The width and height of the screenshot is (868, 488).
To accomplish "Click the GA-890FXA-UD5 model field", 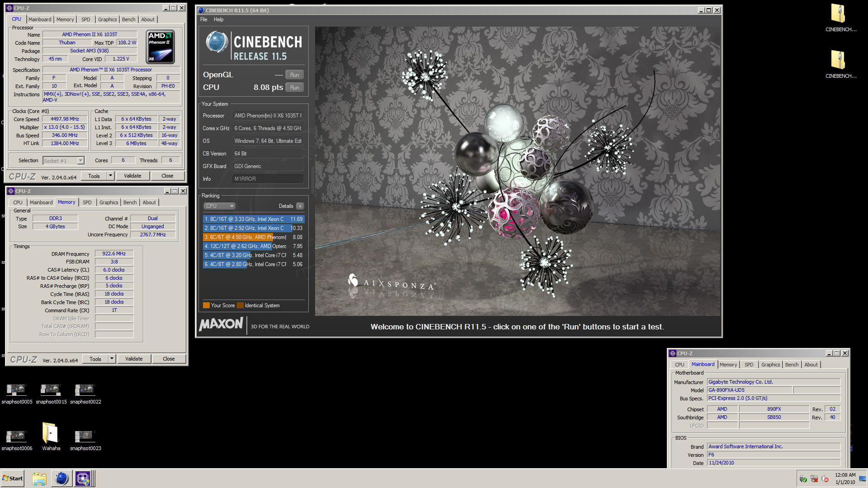I will (x=749, y=390).
